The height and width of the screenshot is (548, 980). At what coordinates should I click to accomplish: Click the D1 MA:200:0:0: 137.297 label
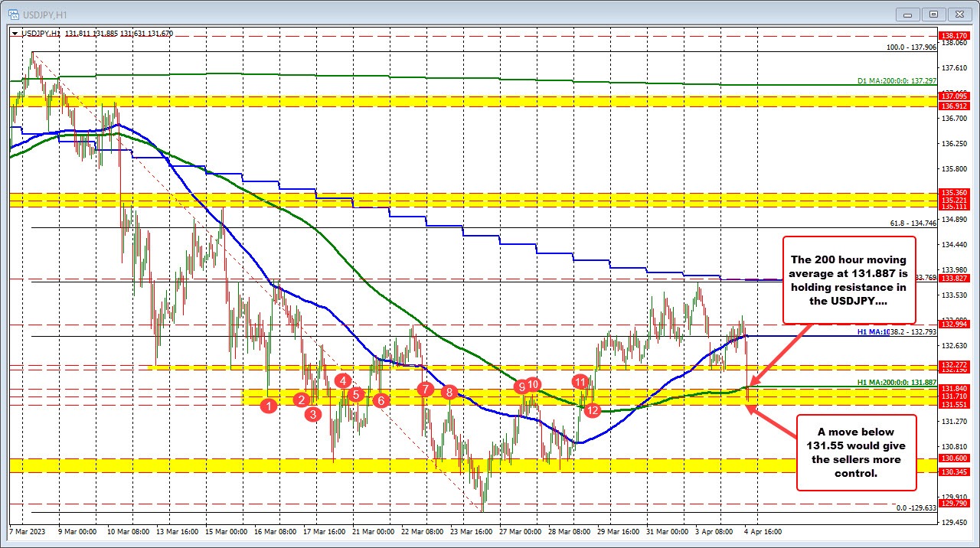pyautogui.click(x=897, y=80)
